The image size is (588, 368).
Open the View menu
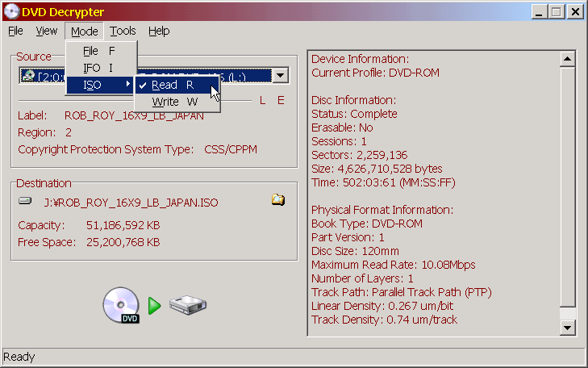click(x=47, y=31)
